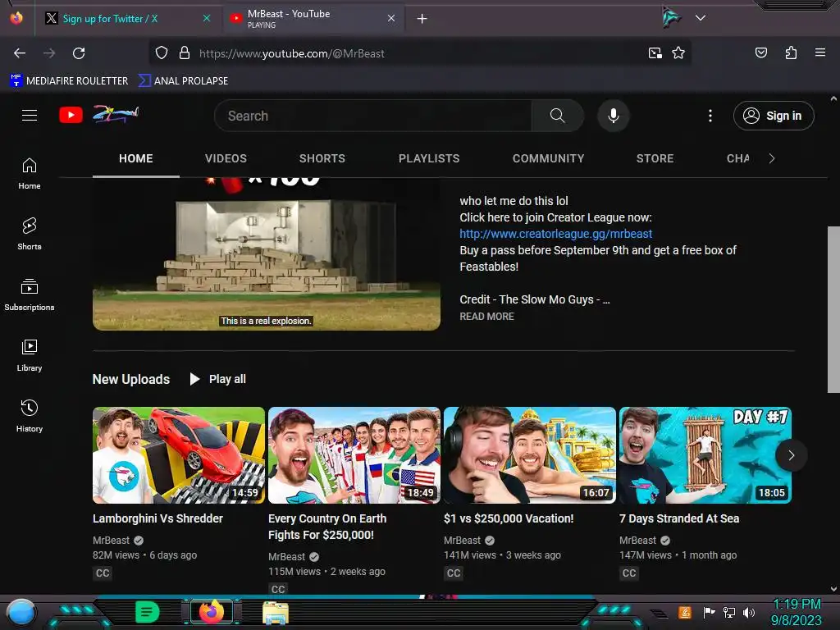Close the Sign up for Twitter tab
The image size is (840, 630).
click(x=207, y=18)
